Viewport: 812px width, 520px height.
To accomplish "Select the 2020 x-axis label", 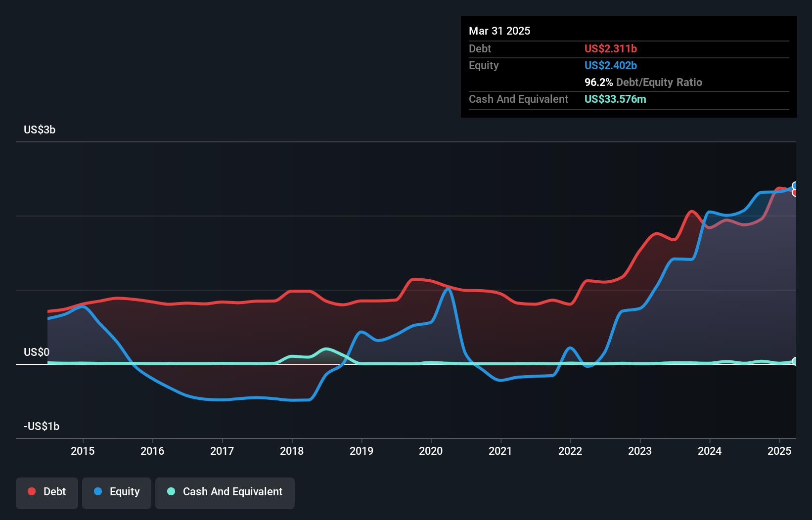I will (x=431, y=451).
